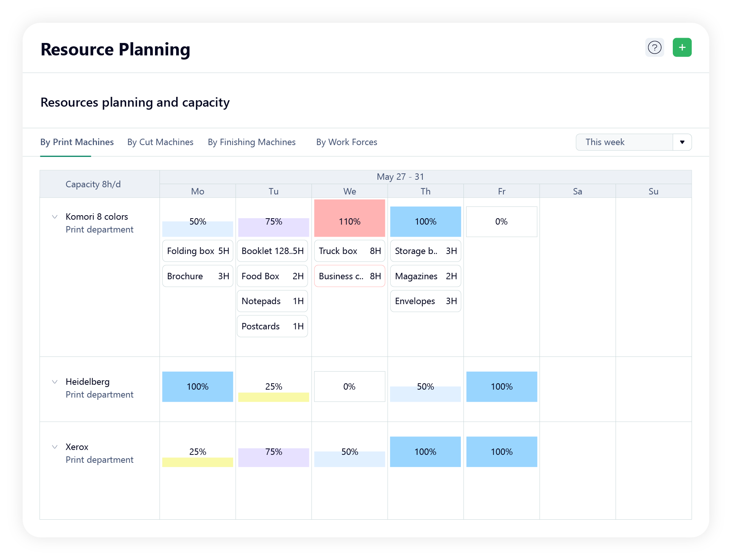
Task: Expand the Komori 8 colors row
Action: tap(54, 216)
